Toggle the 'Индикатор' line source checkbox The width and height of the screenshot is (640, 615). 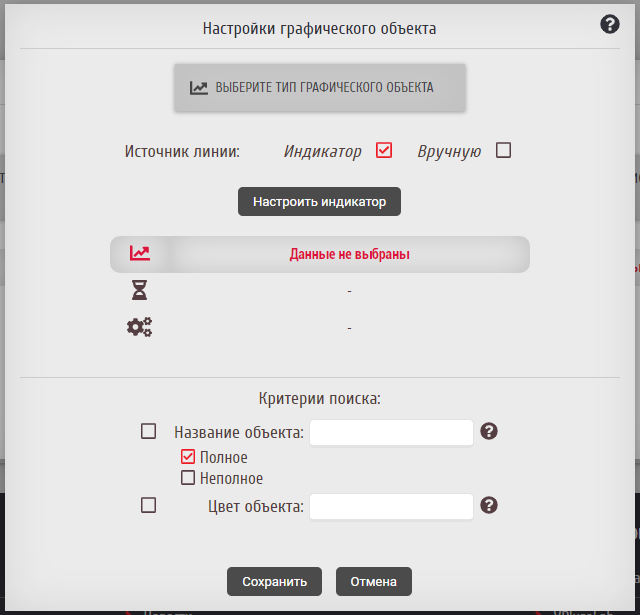point(384,151)
